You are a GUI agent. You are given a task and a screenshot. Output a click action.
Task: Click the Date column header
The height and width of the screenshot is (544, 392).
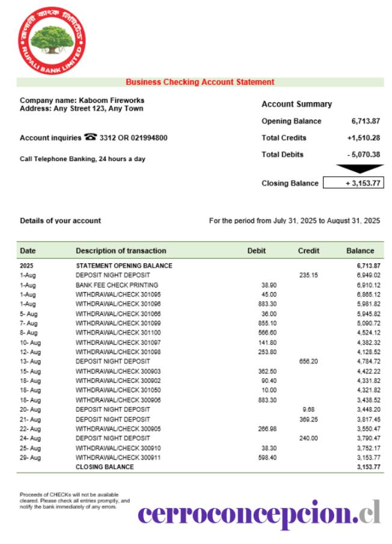tap(28, 251)
